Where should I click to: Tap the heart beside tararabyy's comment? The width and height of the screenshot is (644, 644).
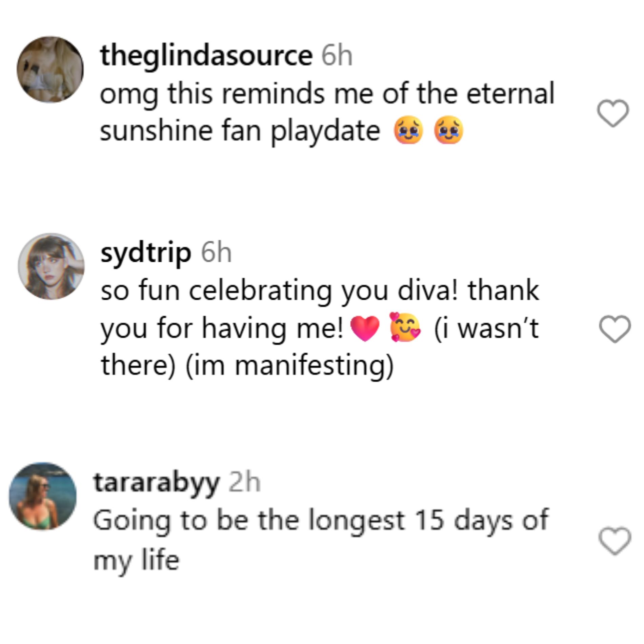point(615,541)
